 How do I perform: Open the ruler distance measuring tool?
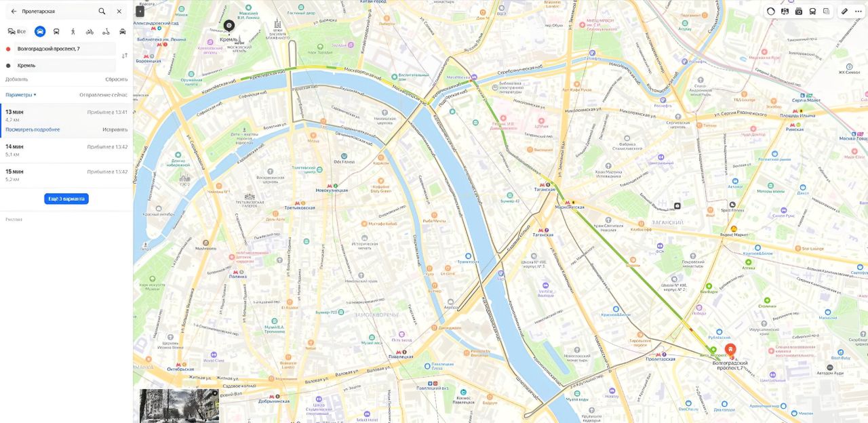tap(844, 11)
